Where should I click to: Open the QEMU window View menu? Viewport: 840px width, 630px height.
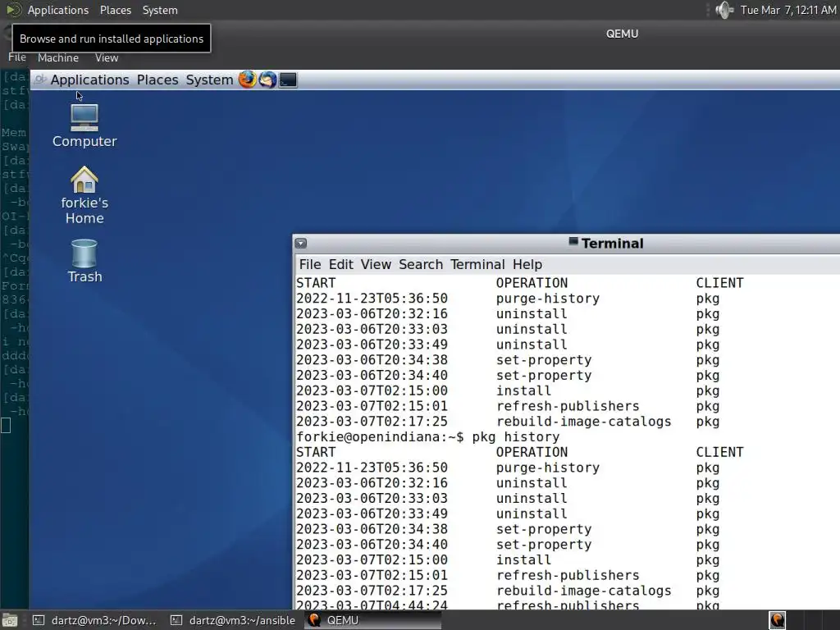pos(107,57)
